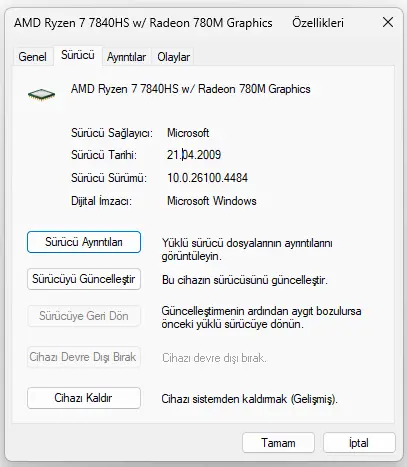Click description 'Cihazı sistemden kaldırmak (Gelişmiş).'
This screenshot has width=407, height=467.
[x=249, y=399]
